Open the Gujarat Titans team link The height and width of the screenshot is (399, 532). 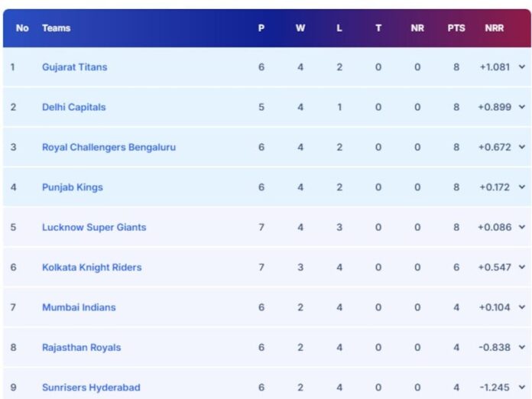click(x=74, y=67)
